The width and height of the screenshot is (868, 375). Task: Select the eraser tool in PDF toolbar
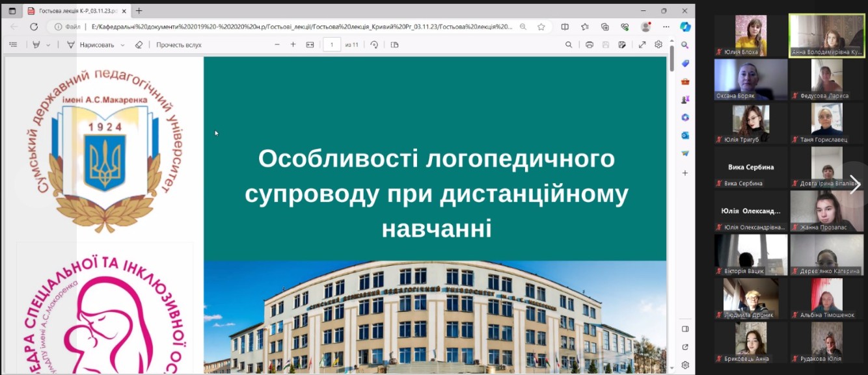pos(138,45)
